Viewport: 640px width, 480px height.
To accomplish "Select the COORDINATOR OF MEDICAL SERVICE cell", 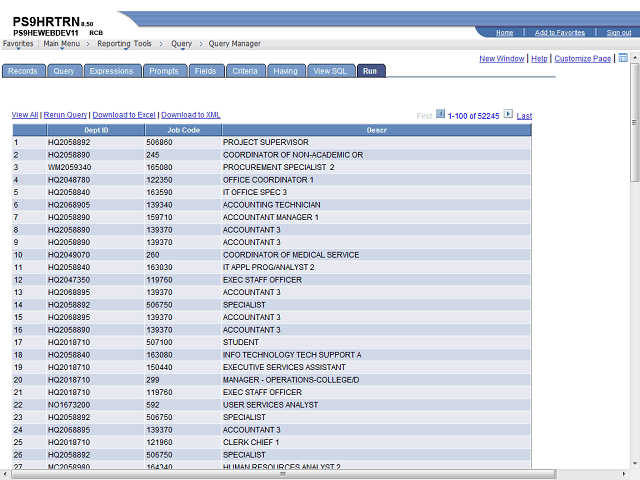I will (x=376, y=255).
